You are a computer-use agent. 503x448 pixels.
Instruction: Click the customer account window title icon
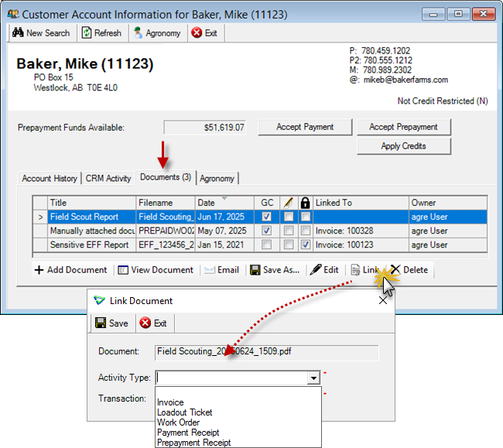(x=13, y=15)
